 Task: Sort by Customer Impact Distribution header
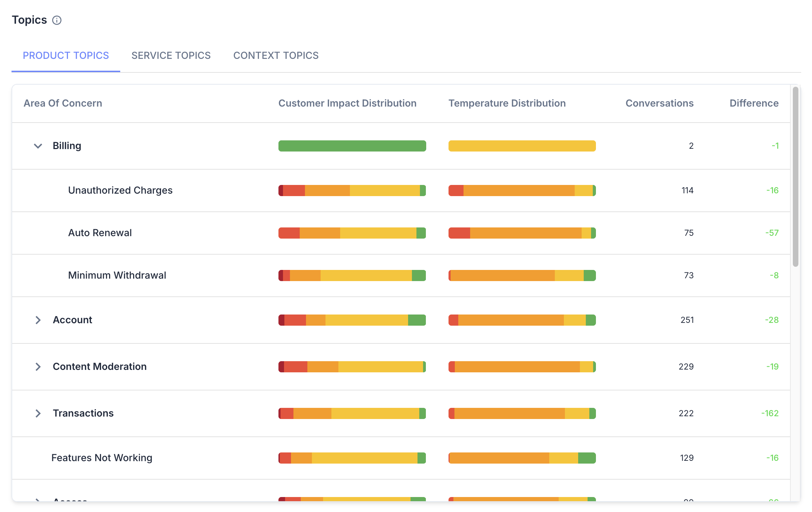[x=347, y=103]
